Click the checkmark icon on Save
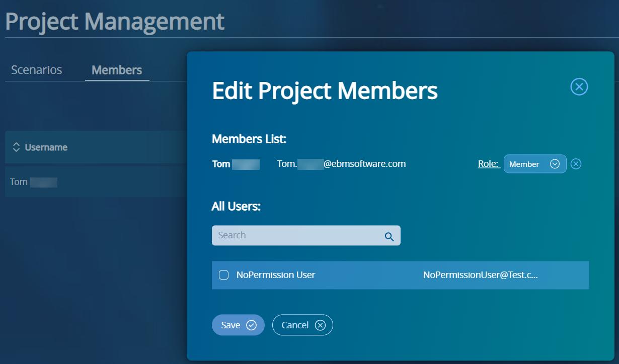The image size is (619, 364). coord(252,325)
